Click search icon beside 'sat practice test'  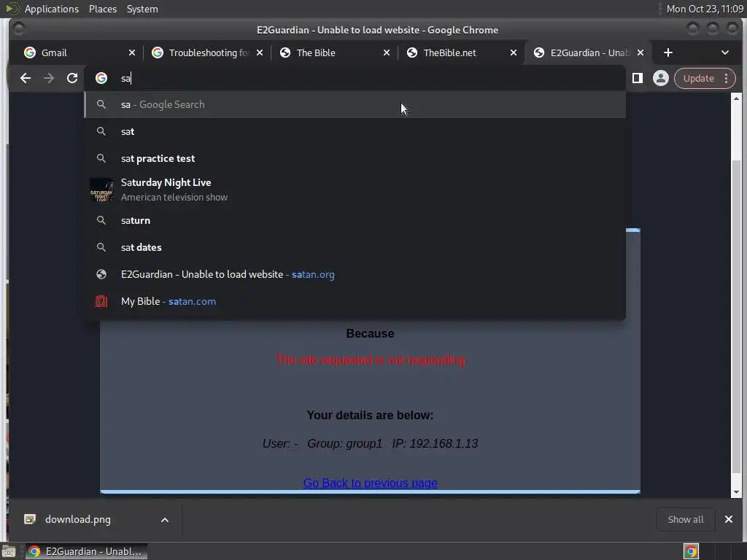tap(101, 158)
